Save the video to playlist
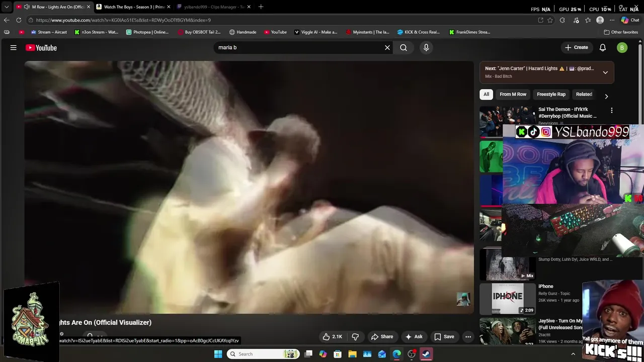Viewport: 644px width, 362px height. click(x=444, y=337)
